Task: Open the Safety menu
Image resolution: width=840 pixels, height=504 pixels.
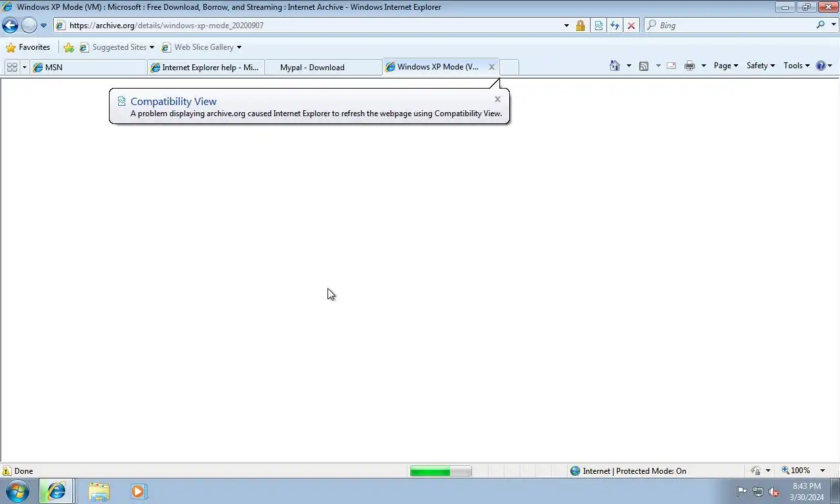Action: (x=761, y=66)
